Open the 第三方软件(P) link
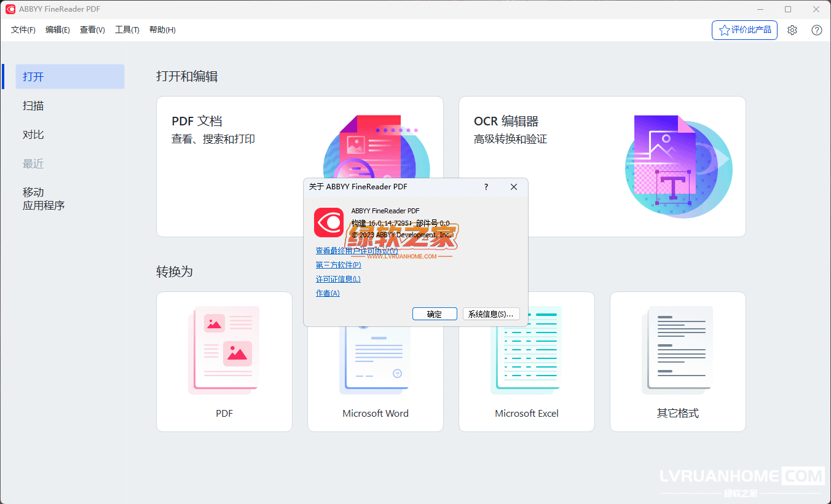 pyautogui.click(x=338, y=265)
